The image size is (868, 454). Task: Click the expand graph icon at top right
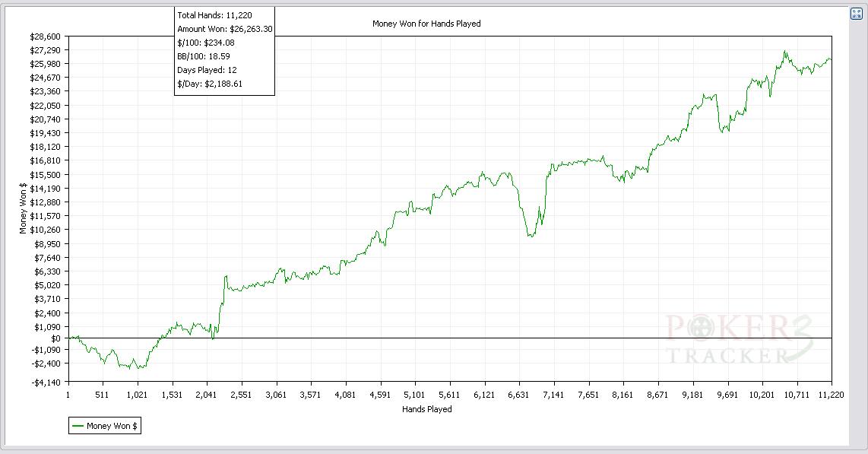(856, 14)
